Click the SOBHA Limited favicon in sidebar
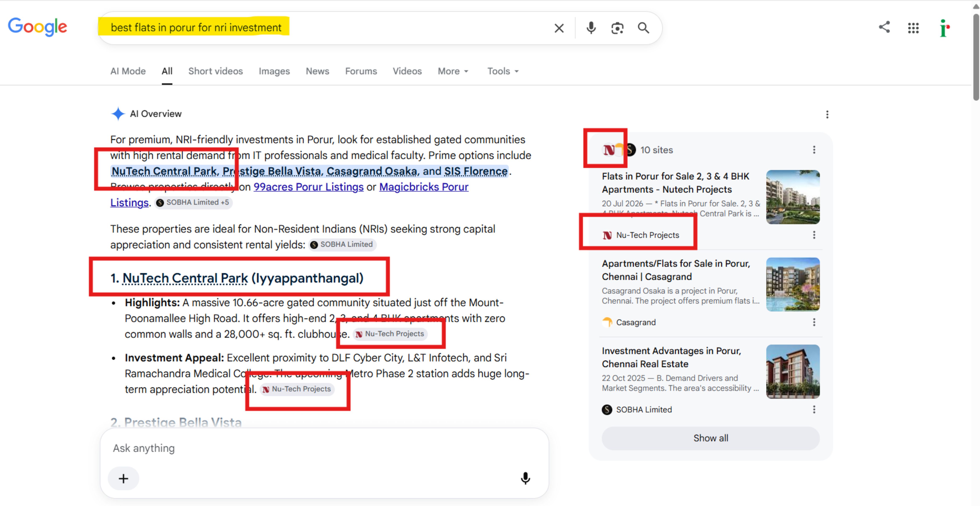This screenshot has height=506, width=980. [x=607, y=410]
